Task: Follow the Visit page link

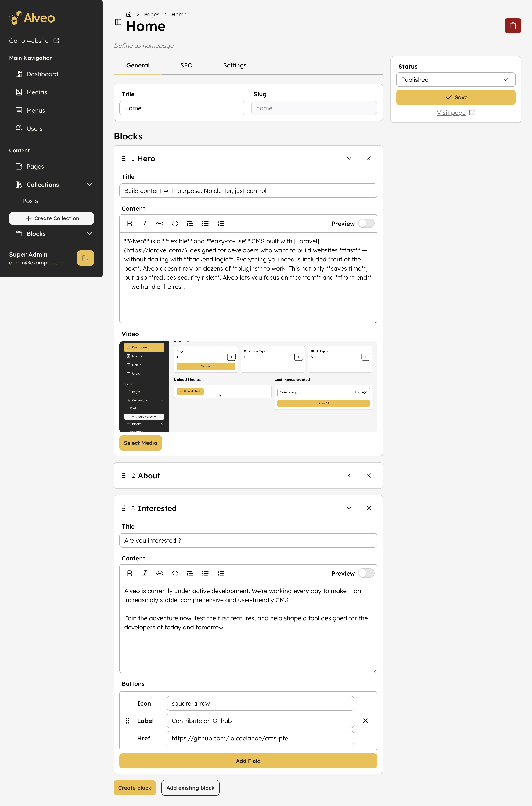Action: pyautogui.click(x=456, y=113)
